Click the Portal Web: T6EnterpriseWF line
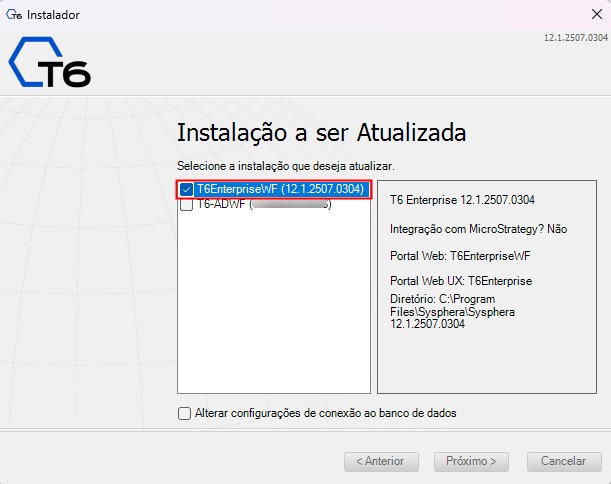This screenshot has width=611, height=484. click(460, 256)
